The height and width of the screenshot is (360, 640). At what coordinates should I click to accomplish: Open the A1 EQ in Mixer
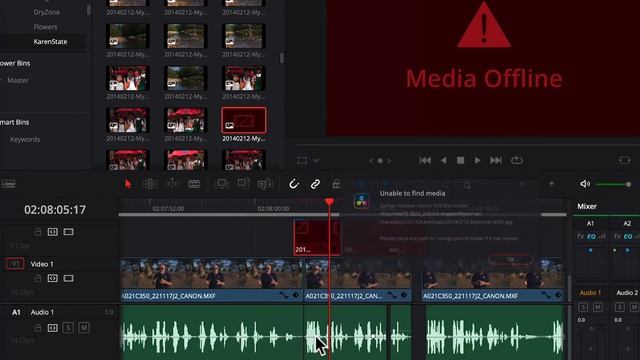[x=591, y=236]
